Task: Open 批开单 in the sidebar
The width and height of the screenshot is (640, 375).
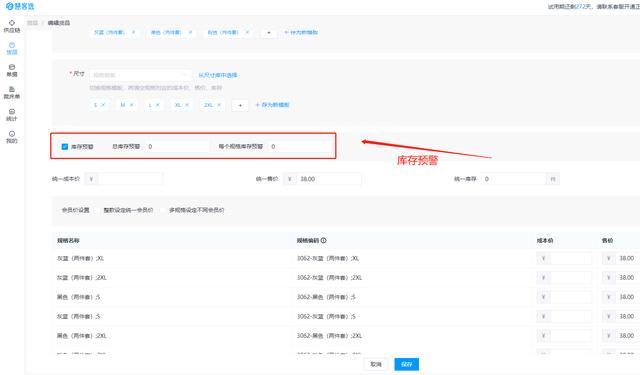Action: (12, 93)
